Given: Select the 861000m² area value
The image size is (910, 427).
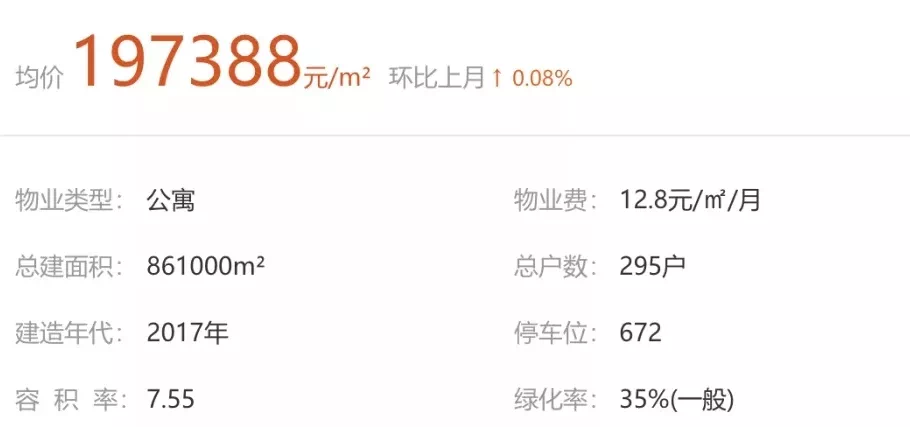Looking at the screenshot, I should tap(205, 266).
